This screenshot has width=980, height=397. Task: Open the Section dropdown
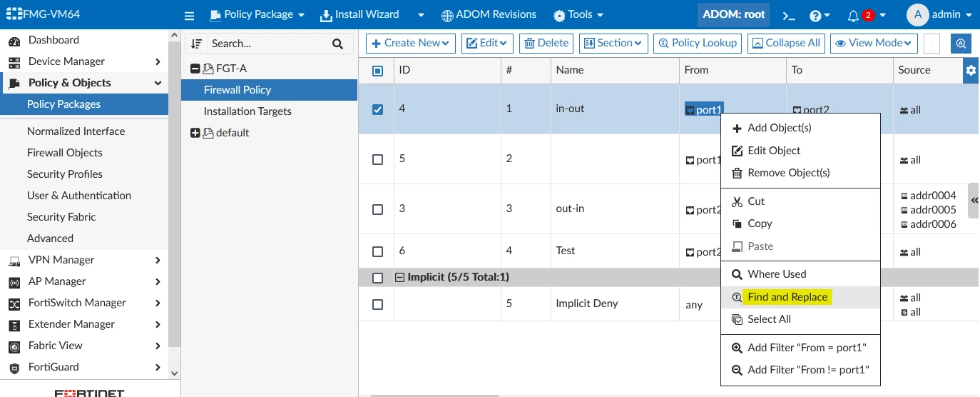(x=613, y=44)
